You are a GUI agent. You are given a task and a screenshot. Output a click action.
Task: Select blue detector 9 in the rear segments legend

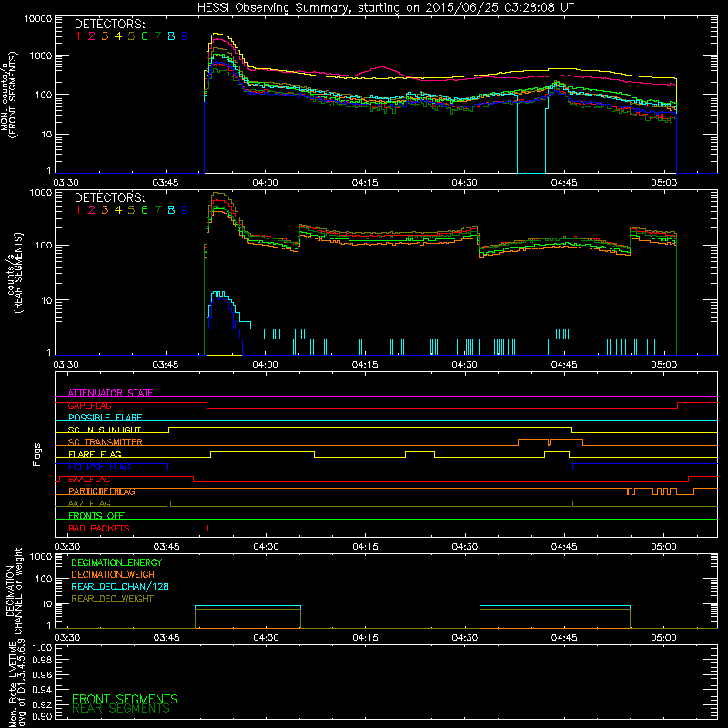pos(185,210)
